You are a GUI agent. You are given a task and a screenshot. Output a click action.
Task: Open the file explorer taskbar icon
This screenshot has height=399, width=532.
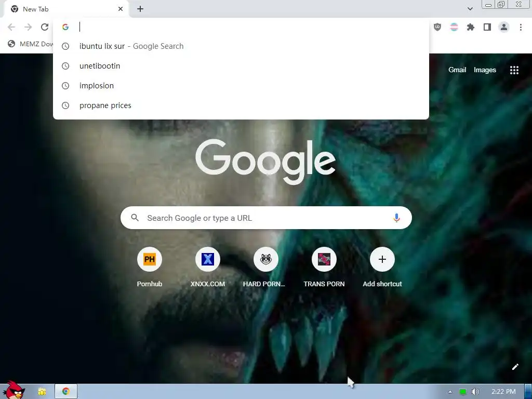click(42, 392)
